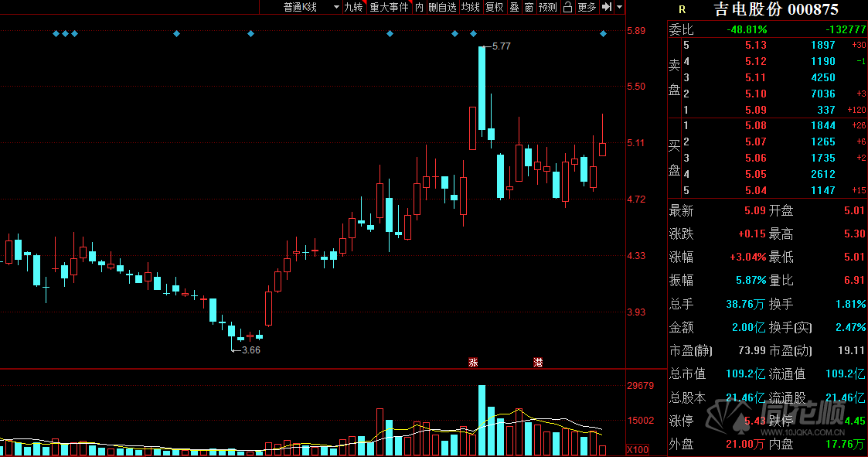
Task: Click the 窗 window button
Action: click(529, 7)
